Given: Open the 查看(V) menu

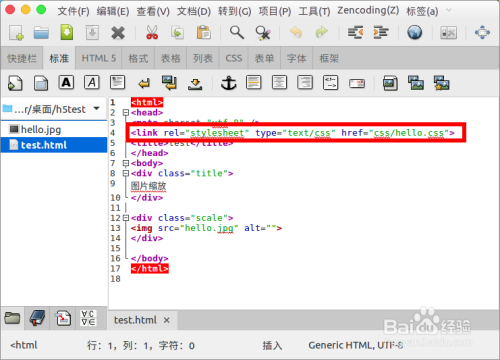Looking at the screenshot, I should (x=153, y=11).
